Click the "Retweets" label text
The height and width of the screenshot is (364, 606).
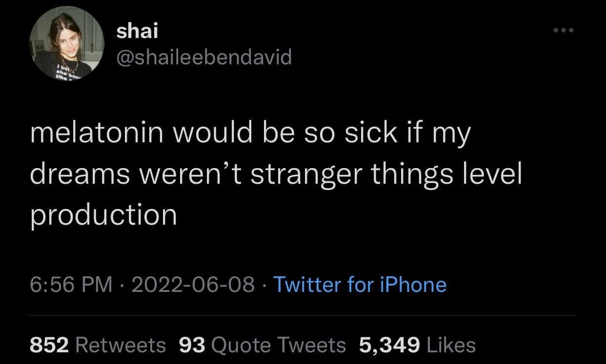click(121, 345)
